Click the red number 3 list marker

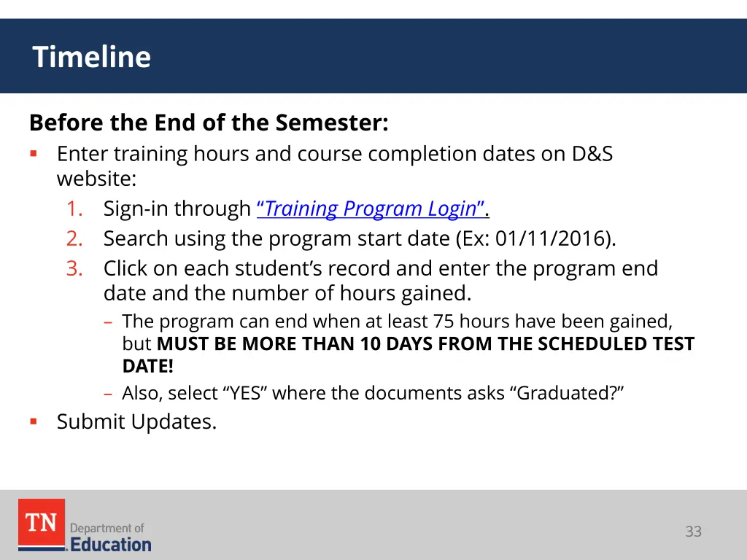pos(74,268)
